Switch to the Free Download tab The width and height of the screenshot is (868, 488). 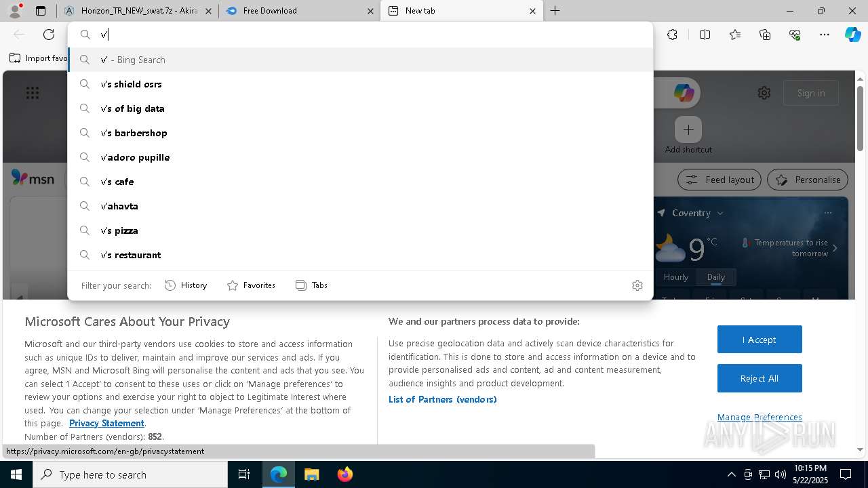pos(299,11)
